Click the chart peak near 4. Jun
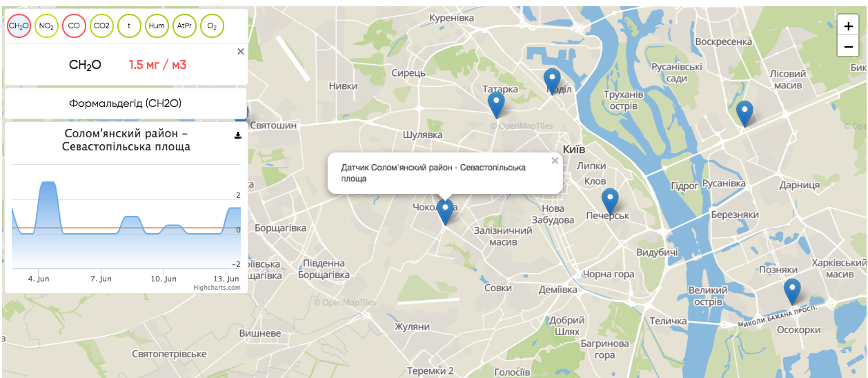 pyautogui.click(x=48, y=183)
